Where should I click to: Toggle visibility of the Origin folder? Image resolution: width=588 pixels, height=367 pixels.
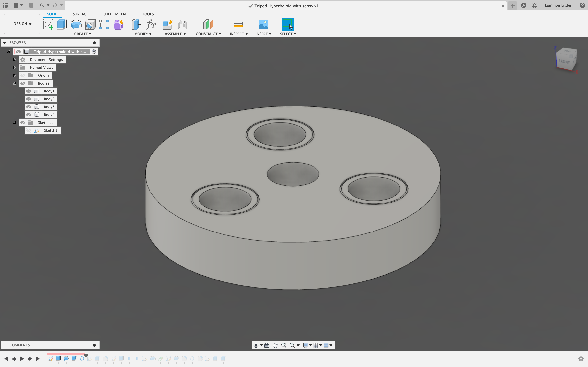tap(23, 76)
